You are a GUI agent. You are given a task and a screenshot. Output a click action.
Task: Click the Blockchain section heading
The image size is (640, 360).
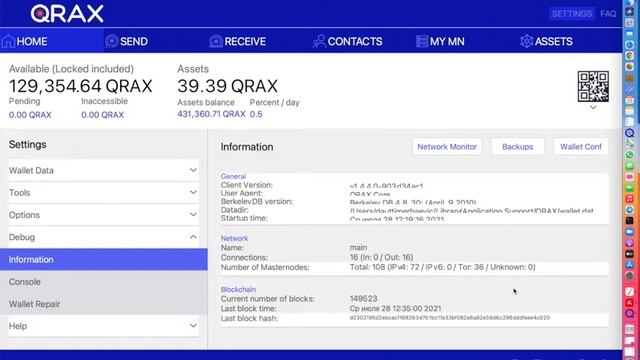[238, 289]
